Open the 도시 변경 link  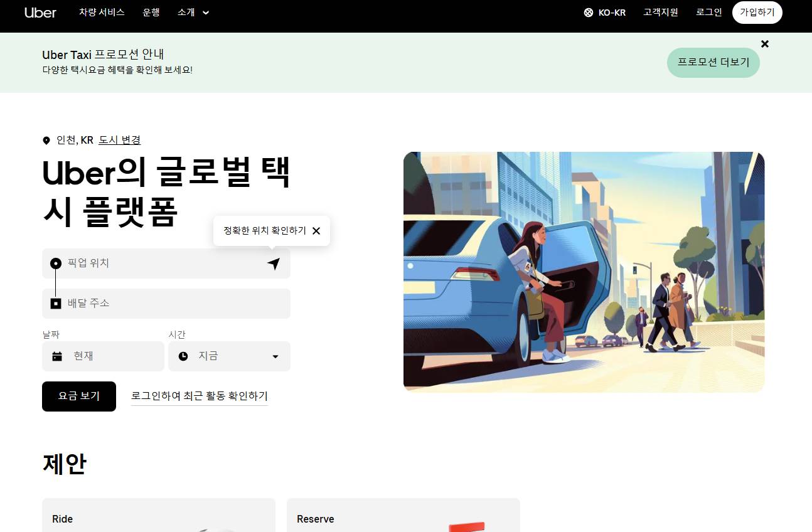(120, 140)
